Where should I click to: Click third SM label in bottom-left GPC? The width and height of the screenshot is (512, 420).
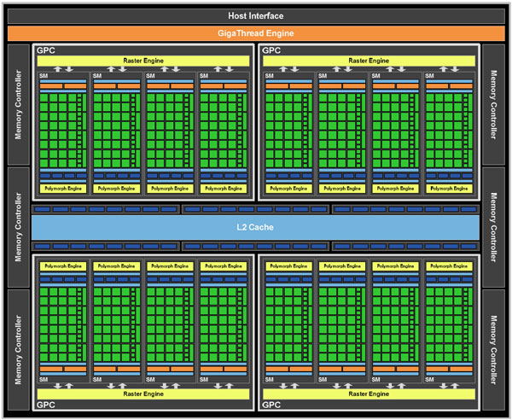(x=150, y=380)
